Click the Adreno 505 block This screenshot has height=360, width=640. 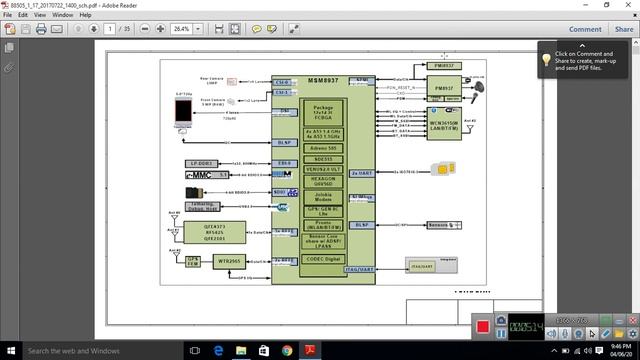323,148
